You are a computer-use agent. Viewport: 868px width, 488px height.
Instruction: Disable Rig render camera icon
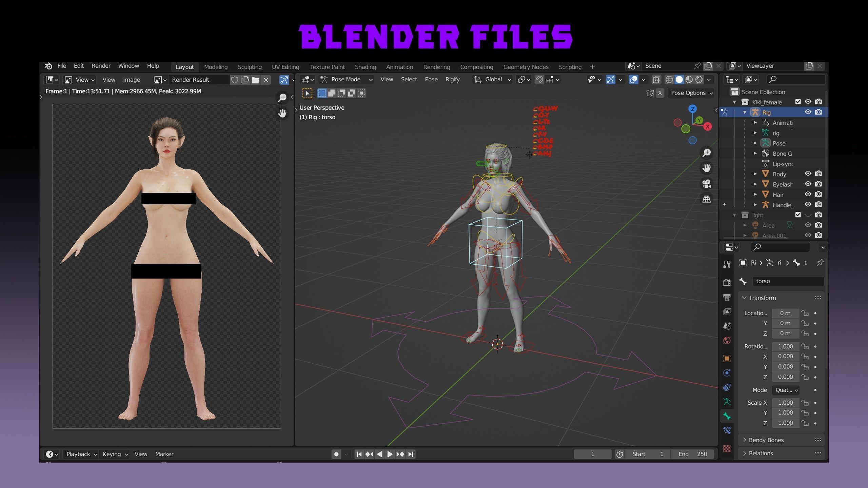pos(818,112)
